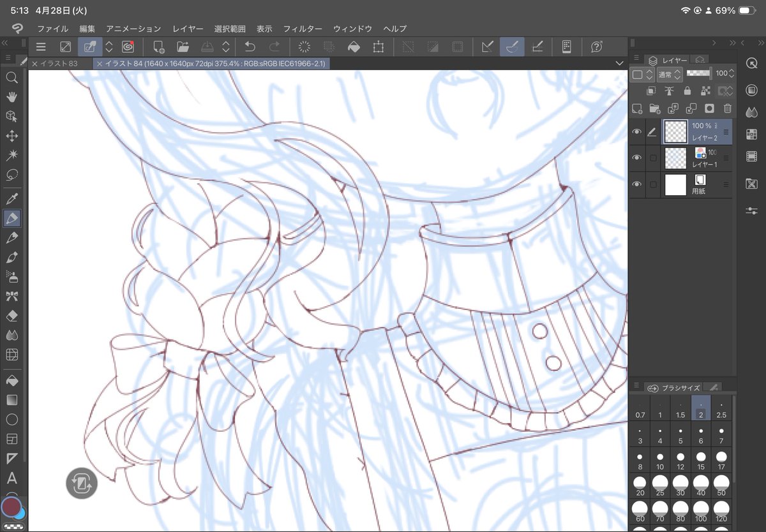Select the Text tool
Image resolution: width=766 pixels, height=532 pixels.
pos(11,478)
